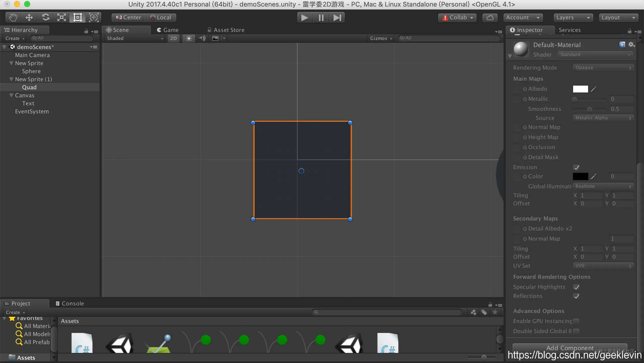Select the Rect transform tool

[x=77, y=18]
